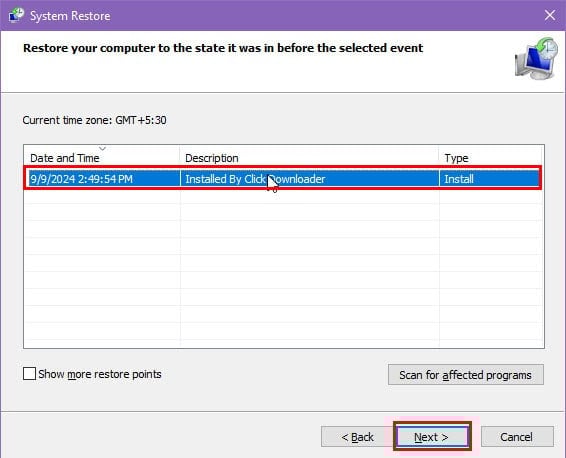Click the restore heading text
Image resolution: width=566 pixels, height=458 pixels.
(223, 48)
